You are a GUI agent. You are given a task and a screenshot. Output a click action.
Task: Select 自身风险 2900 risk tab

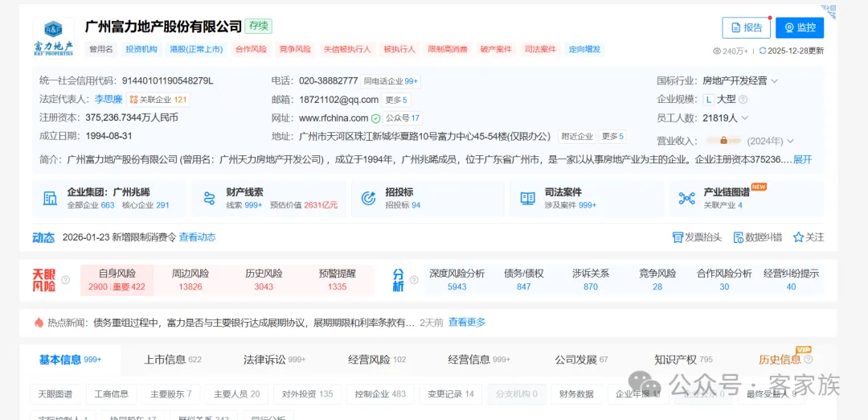click(x=117, y=280)
